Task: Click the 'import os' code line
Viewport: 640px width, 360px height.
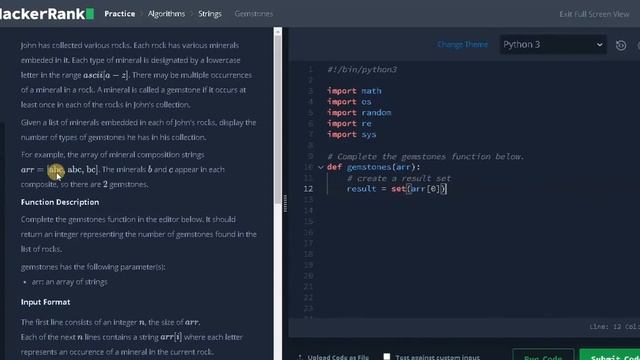Action: click(x=349, y=102)
